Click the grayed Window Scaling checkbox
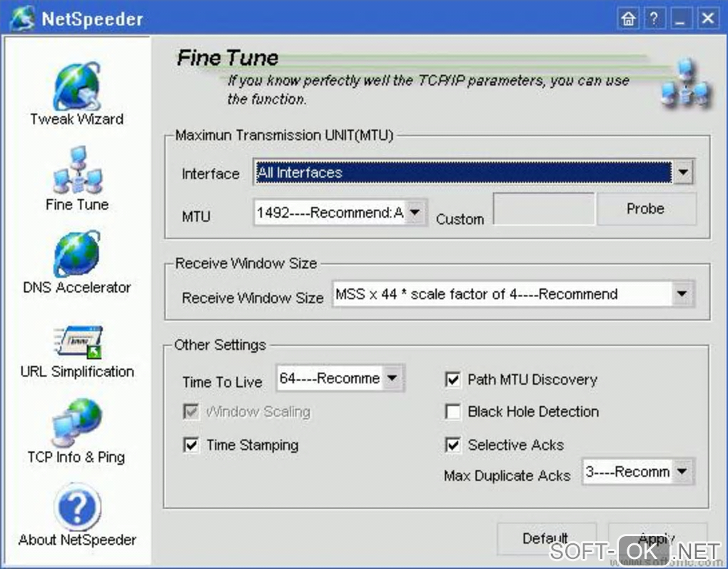728x569 pixels. (191, 411)
